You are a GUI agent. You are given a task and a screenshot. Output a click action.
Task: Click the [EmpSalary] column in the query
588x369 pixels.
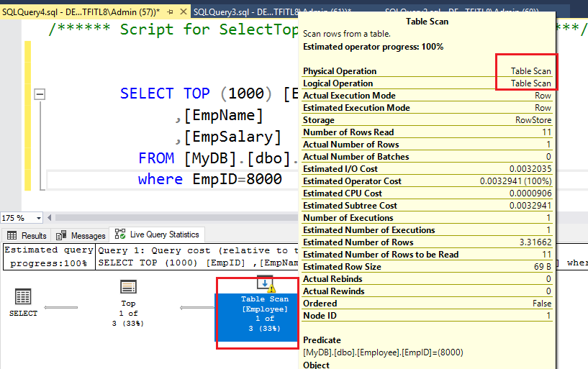[232, 137]
